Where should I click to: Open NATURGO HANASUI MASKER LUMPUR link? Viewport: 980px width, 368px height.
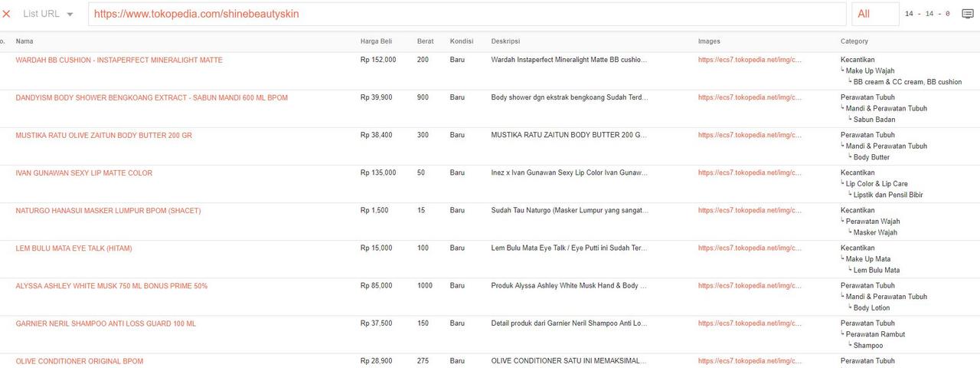pyautogui.click(x=108, y=210)
